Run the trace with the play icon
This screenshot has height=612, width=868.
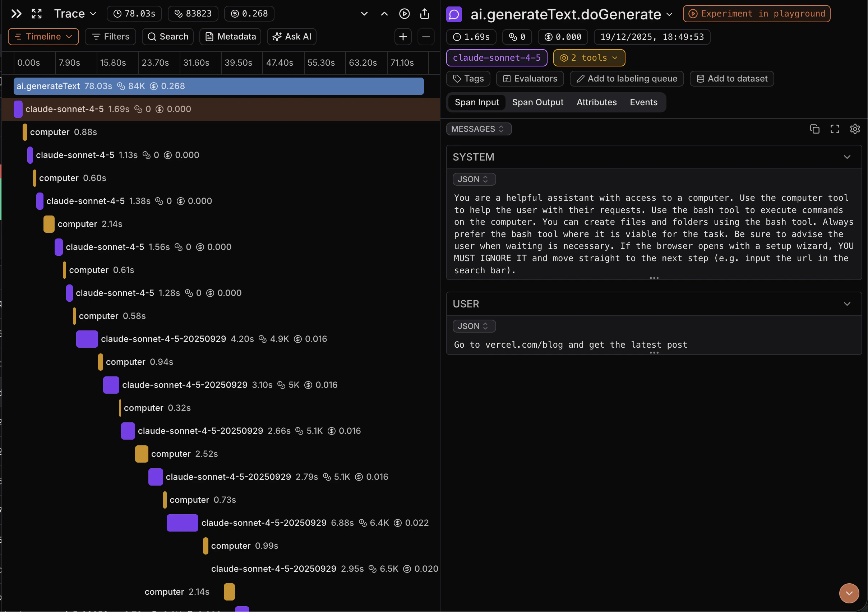coord(404,14)
